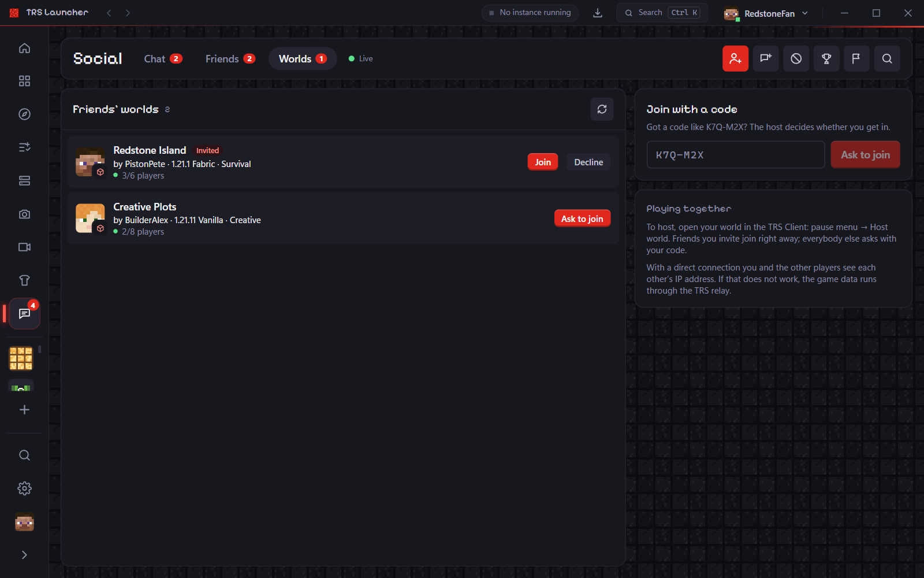Open the skins shirt sidebar icon
924x578 pixels.
pos(24,280)
